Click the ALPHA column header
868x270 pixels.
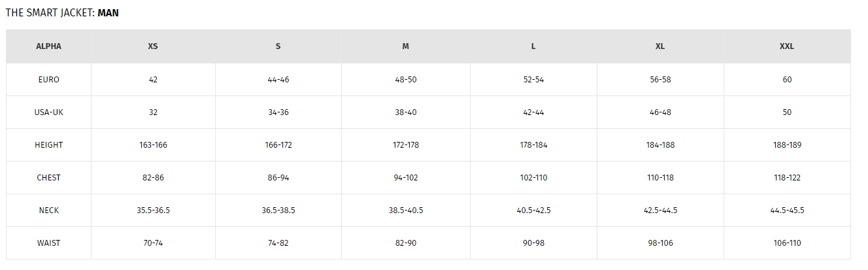pyautogui.click(x=48, y=46)
